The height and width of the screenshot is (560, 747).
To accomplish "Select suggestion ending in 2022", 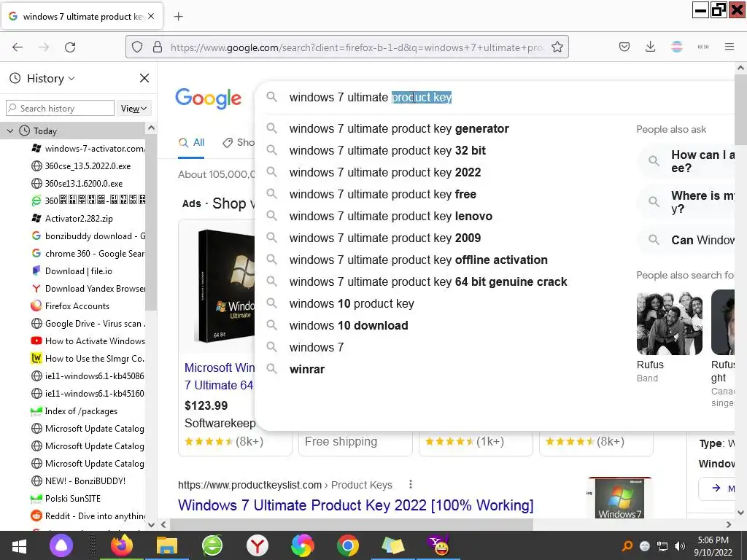I will (x=385, y=172).
